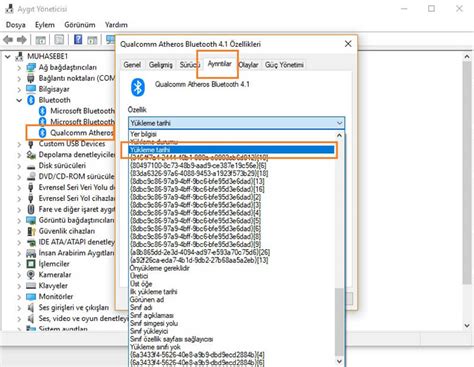
Task: Select Yükleme sınıfı yok option
Action: [232, 347]
